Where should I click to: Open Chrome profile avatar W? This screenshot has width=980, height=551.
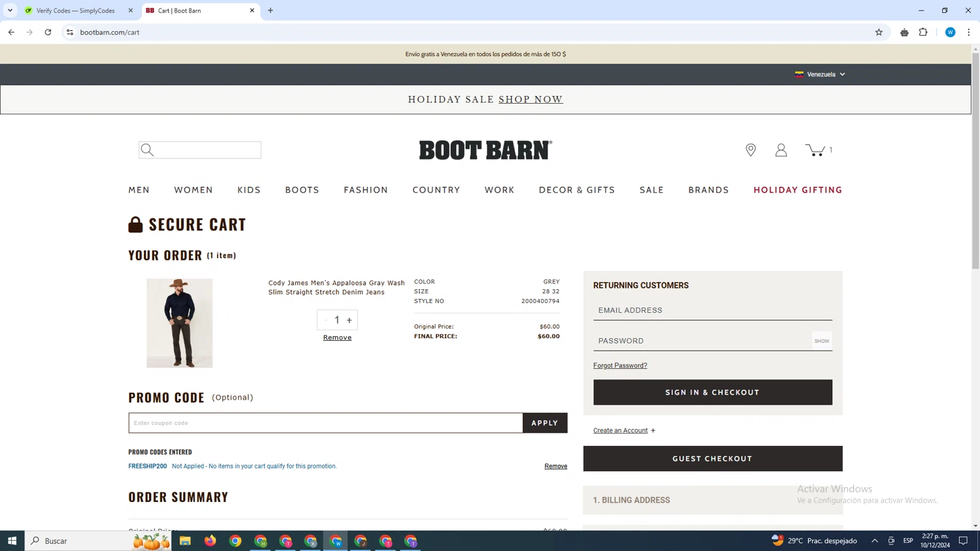click(950, 32)
